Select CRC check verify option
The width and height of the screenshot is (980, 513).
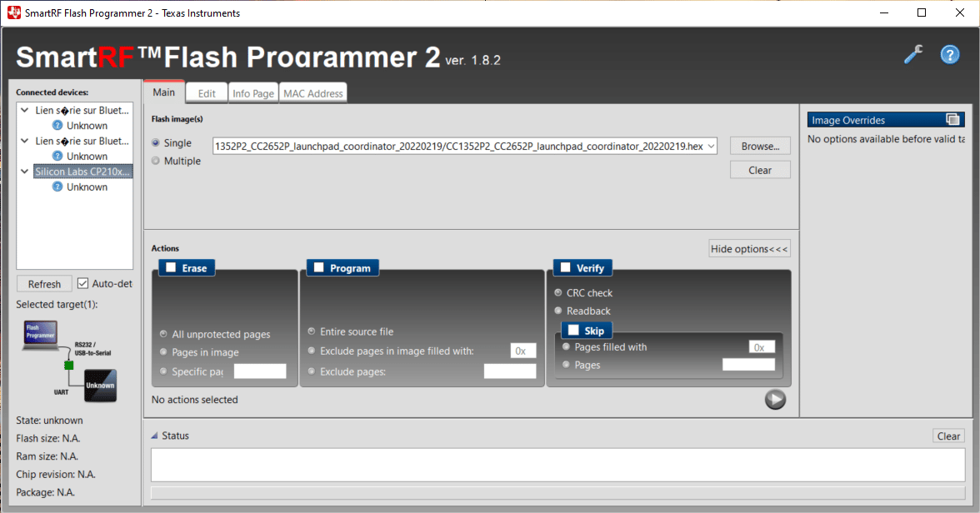pos(558,292)
